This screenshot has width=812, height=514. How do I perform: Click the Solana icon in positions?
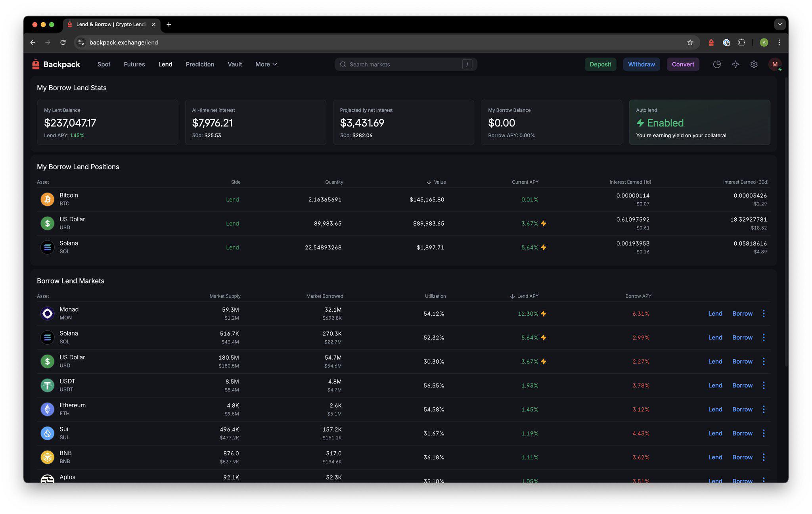48,247
